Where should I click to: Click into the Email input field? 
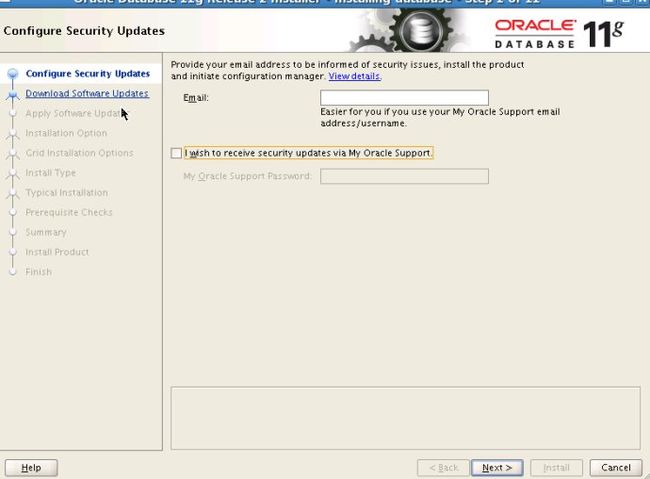click(404, 97)
